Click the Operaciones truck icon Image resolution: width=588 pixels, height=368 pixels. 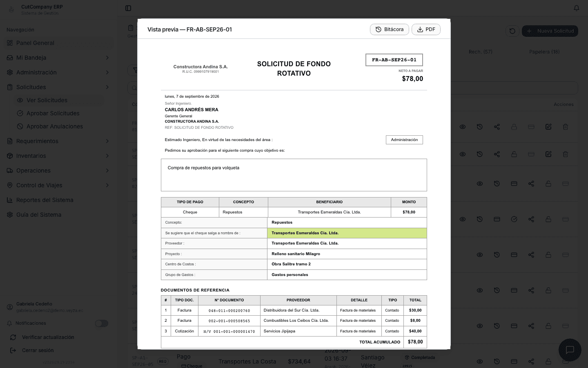(x=10, y=171)
